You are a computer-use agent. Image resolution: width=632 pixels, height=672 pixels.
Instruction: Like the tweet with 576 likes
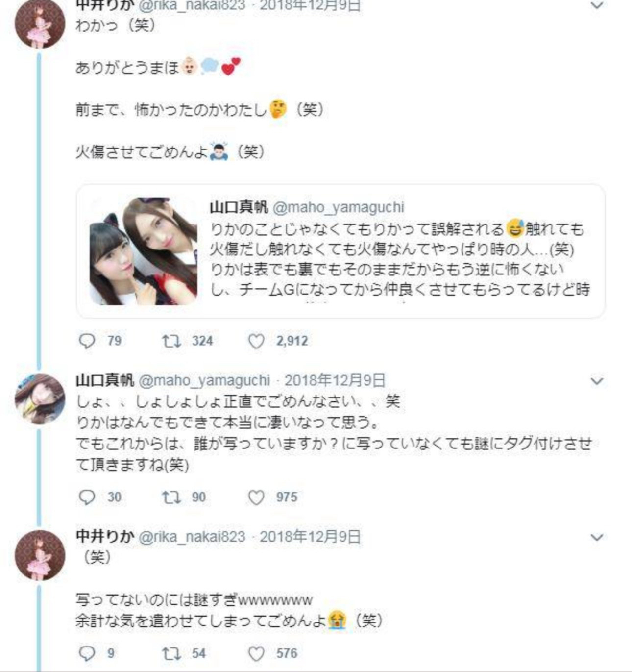tap(256, 653)
